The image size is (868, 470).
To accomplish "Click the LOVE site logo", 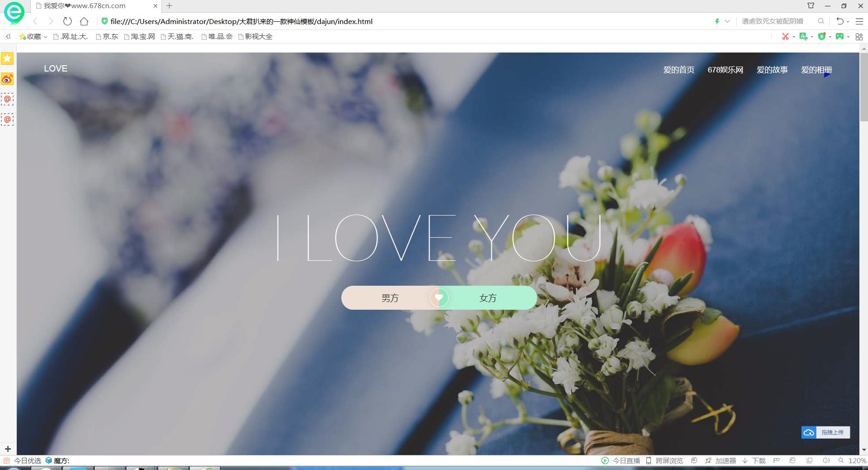I will pyautogui.click(x=56, y=68).
